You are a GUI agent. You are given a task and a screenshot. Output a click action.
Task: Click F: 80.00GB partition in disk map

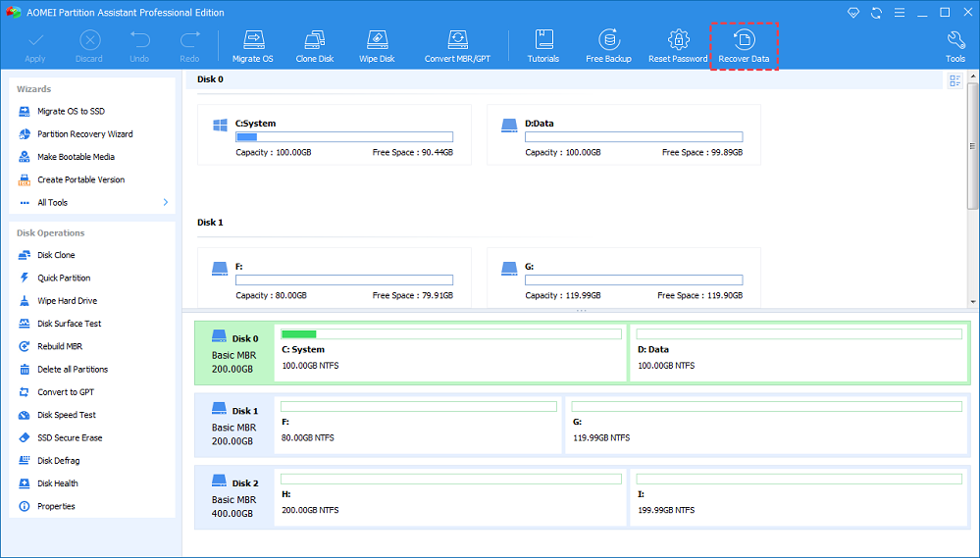pos(418,425)
